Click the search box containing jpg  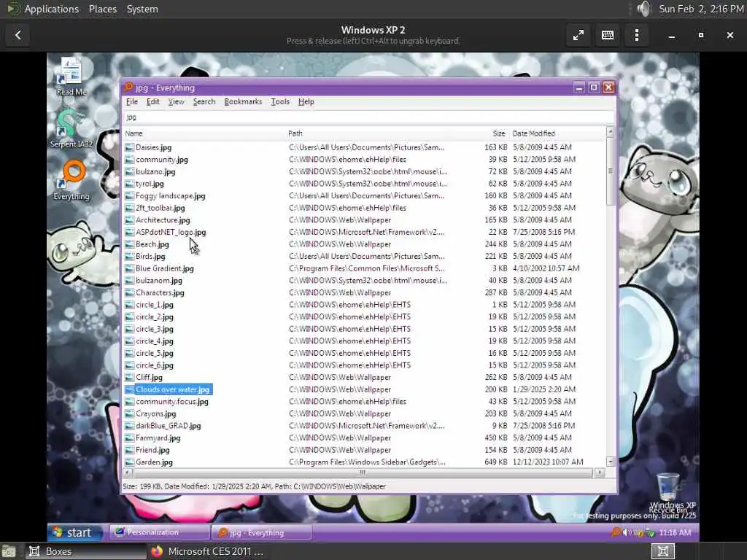pyautogui.click(x=369, y=117)
